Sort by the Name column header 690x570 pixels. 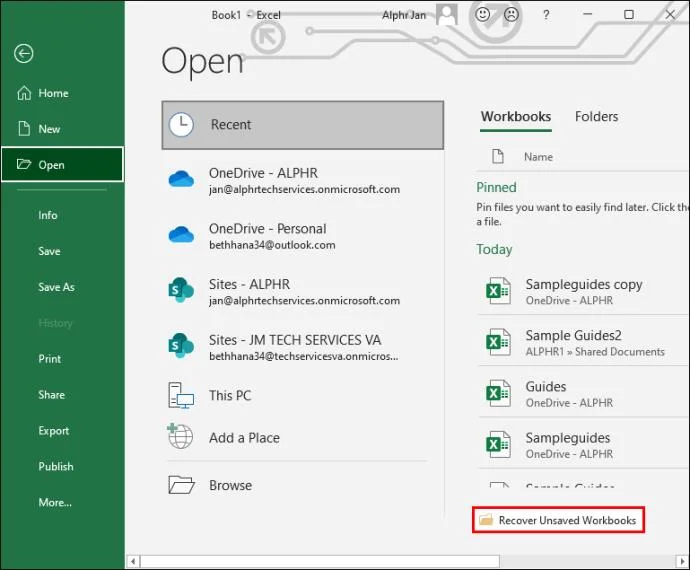click(538, 157)
